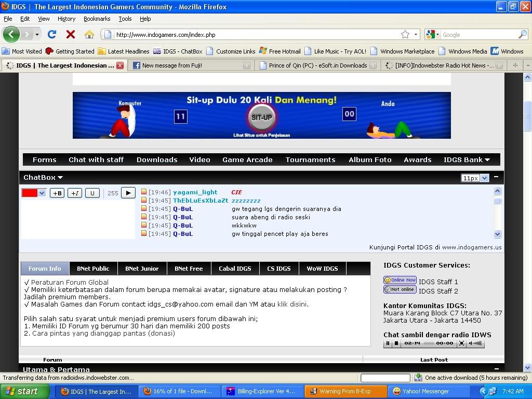Open the Windows Start button
This screenshot has width=532, height=399.
[x=24, y=391]
